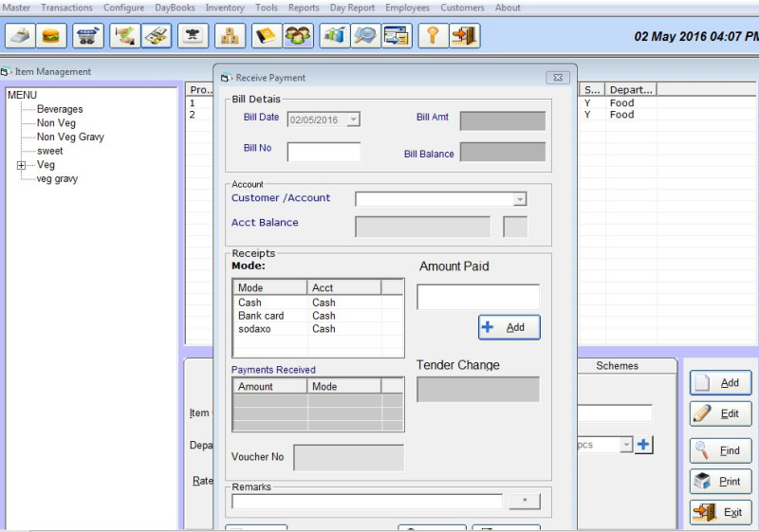Screen dimensions: 759x532
Task: Click the Add button in Item Management
Action: pos(721,382)
